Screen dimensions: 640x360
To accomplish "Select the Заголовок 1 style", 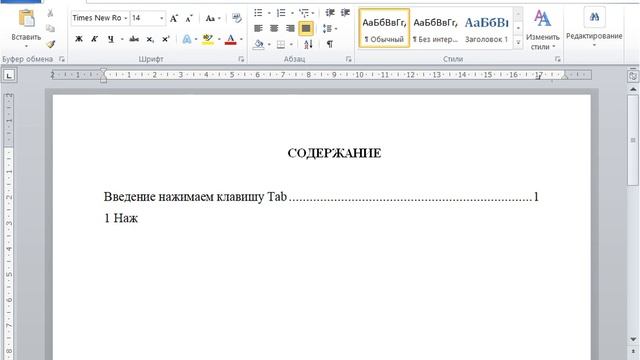I will point(487,29).
